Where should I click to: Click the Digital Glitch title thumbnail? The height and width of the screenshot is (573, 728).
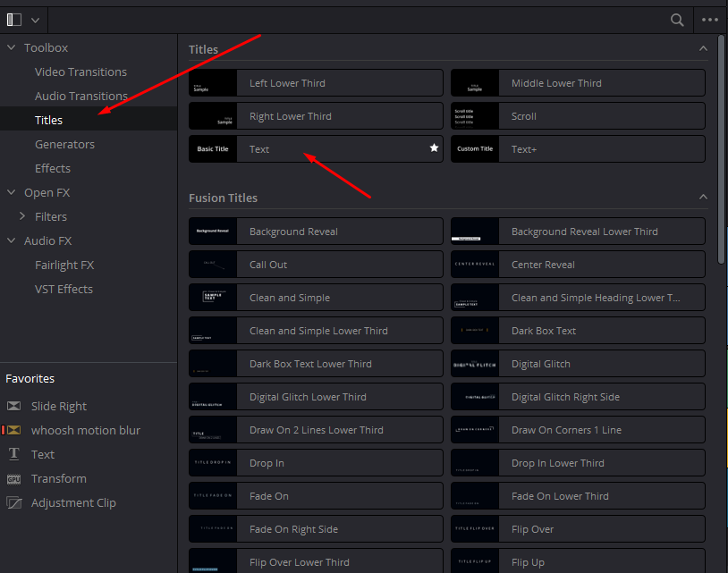[475, 364]
